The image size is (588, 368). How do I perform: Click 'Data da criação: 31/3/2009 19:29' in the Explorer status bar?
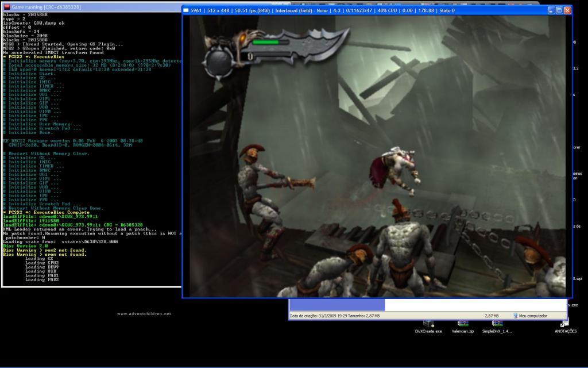click(x=319, y=316)
